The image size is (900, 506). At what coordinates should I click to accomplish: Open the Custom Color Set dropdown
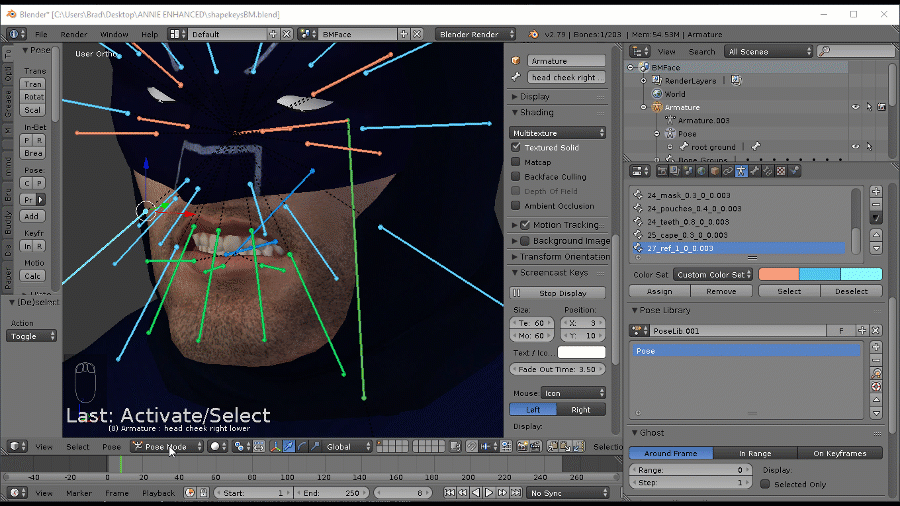pos(712,274)
